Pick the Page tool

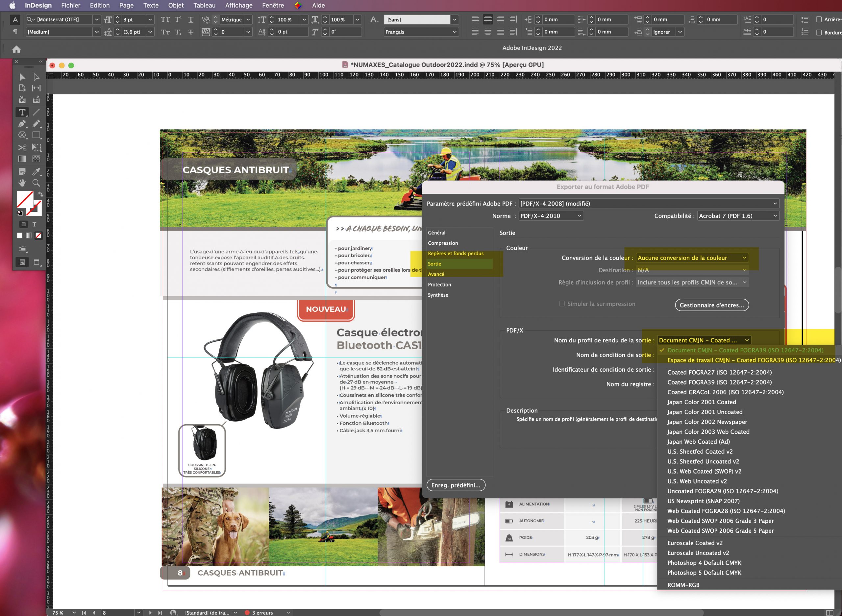pyautogui.click(x=22, y=88)
